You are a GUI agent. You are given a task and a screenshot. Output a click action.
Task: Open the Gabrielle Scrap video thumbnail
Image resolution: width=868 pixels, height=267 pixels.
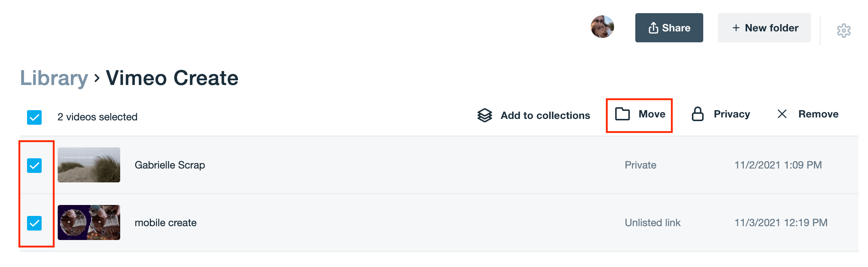click(x=88, y=165)
